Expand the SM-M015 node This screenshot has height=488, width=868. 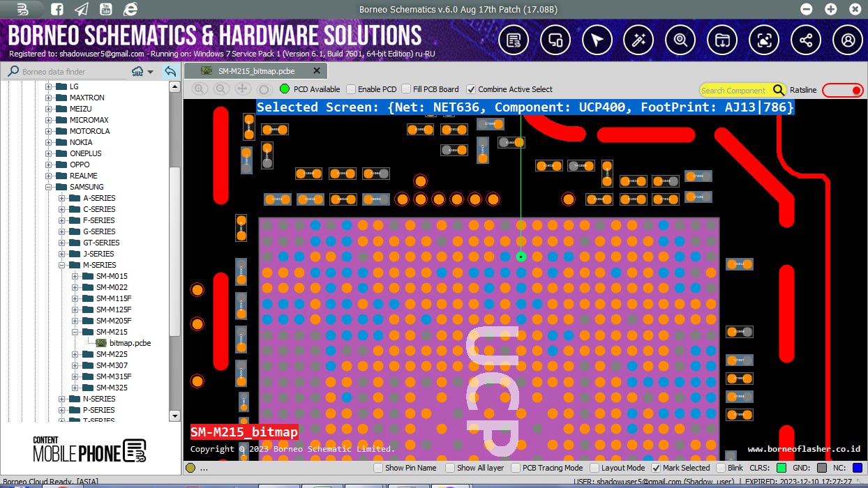tap(75, 276)
